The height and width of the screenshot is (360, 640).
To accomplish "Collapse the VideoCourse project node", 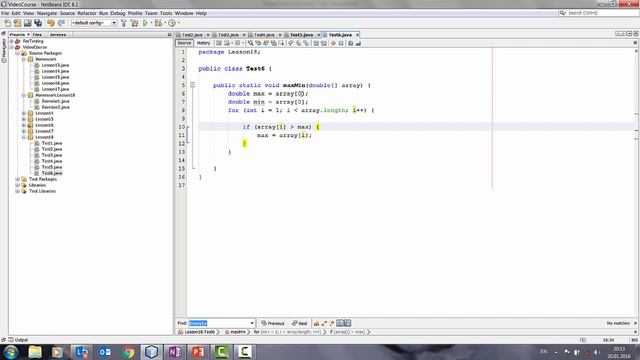I will point(11,47).
